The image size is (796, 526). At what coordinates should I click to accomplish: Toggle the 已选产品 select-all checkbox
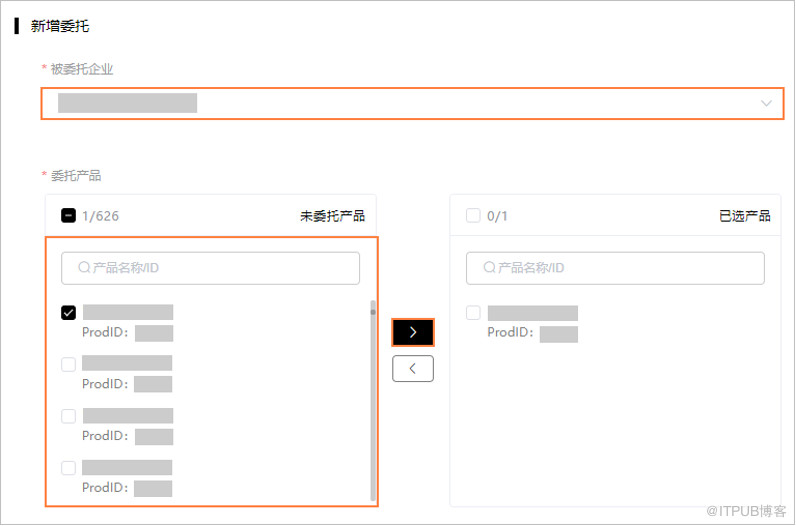click(x=473, y=216)
